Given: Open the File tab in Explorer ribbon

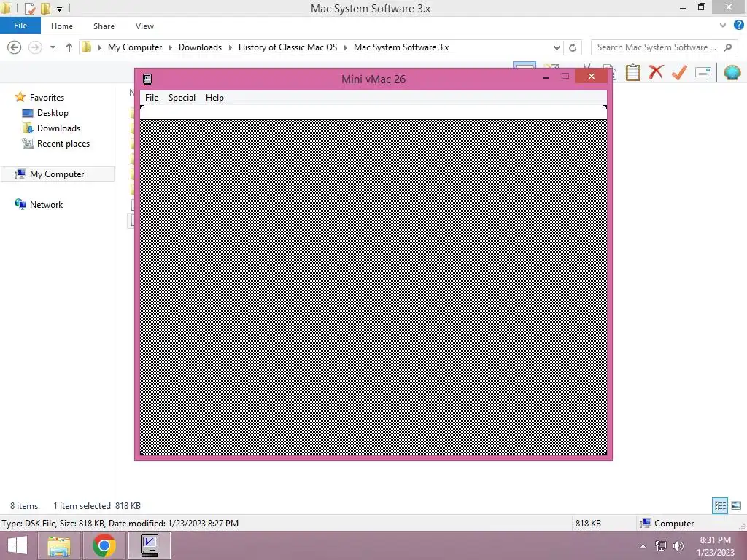Looking at the screenshot, I should [20, 26].
